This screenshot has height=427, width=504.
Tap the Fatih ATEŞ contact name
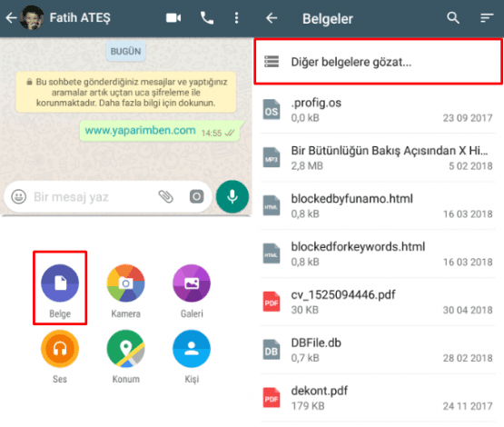coord(80,17)
